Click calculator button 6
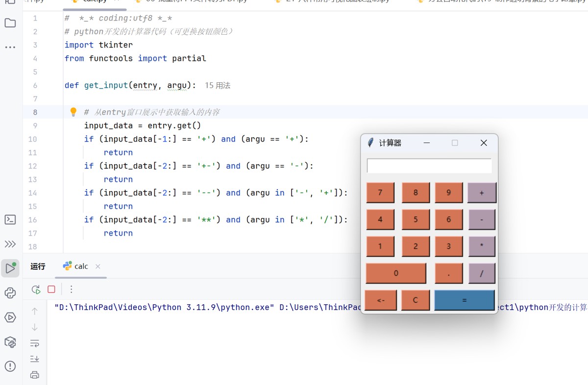 coord(448,219)
